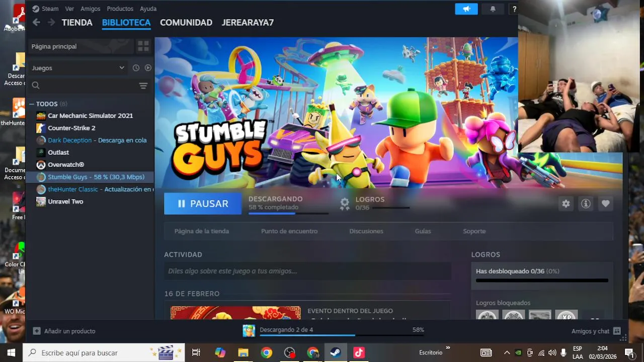Open the Guías link
Viewport: 644px width, 362px height.
423,231
